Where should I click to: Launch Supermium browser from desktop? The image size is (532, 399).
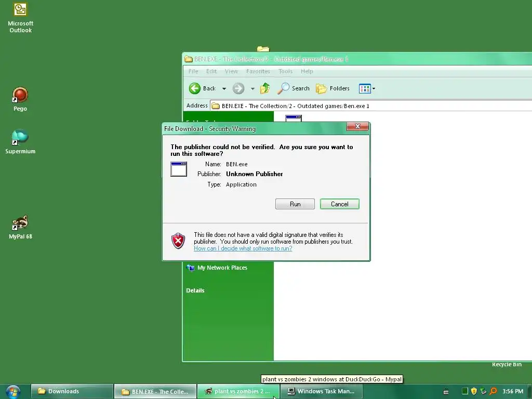(x=20, y=142)
